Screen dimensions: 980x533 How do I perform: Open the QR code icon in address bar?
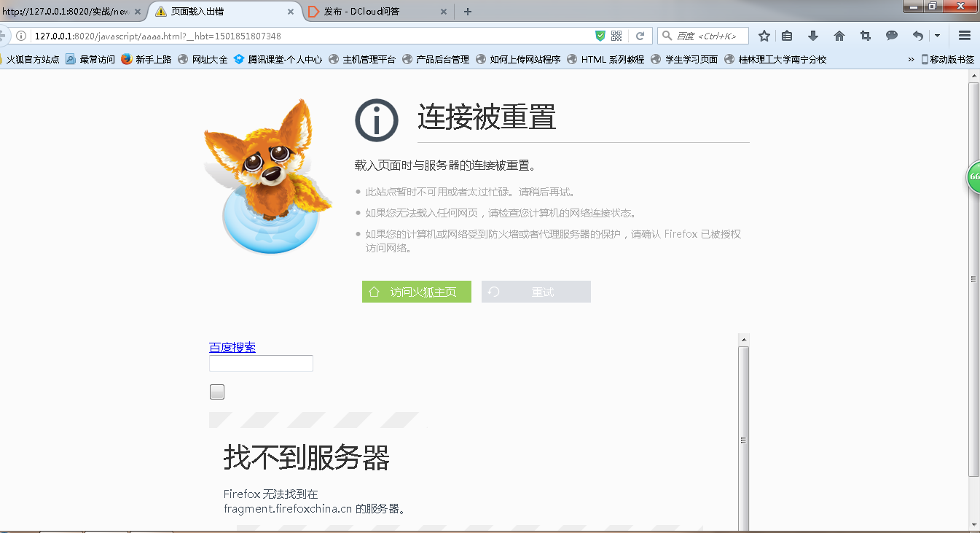(616, 36)
